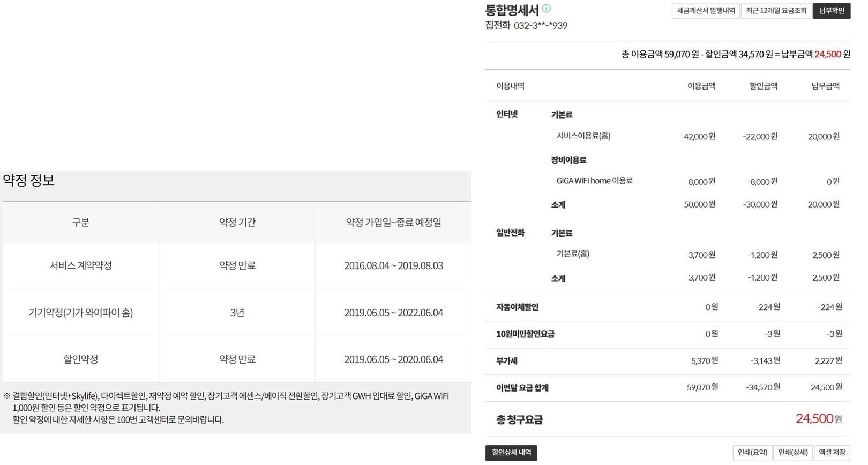868x465 pixels.
Task: Select the 할인약정 row label
Action: click(x=81, y=359)
